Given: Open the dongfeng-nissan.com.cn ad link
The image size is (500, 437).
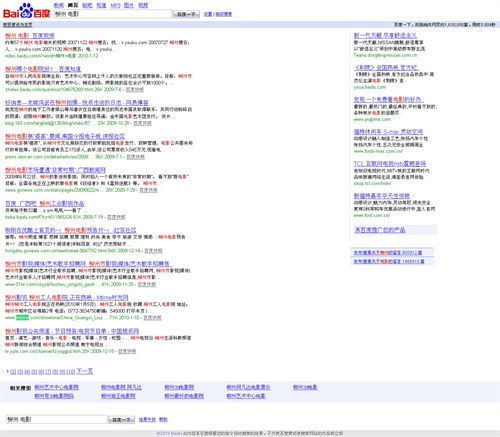Looking at the screenshot, I should point(385,35).
